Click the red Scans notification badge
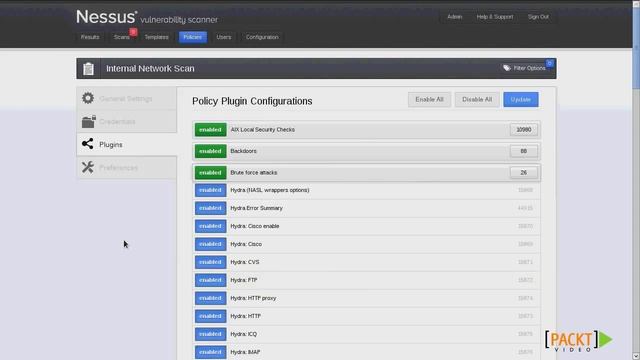This screenshot has width=640, height=360. pyautogui.click(x=133, y=32)
